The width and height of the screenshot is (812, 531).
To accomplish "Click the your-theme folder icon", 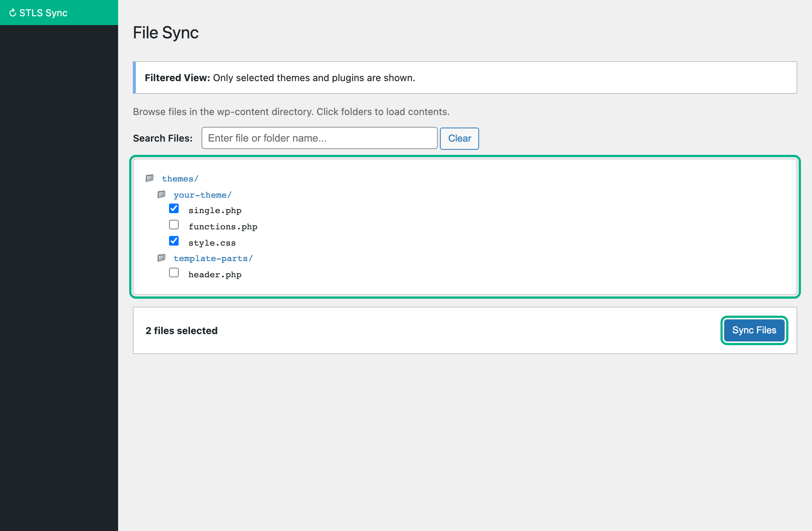I will coord(162,194).
